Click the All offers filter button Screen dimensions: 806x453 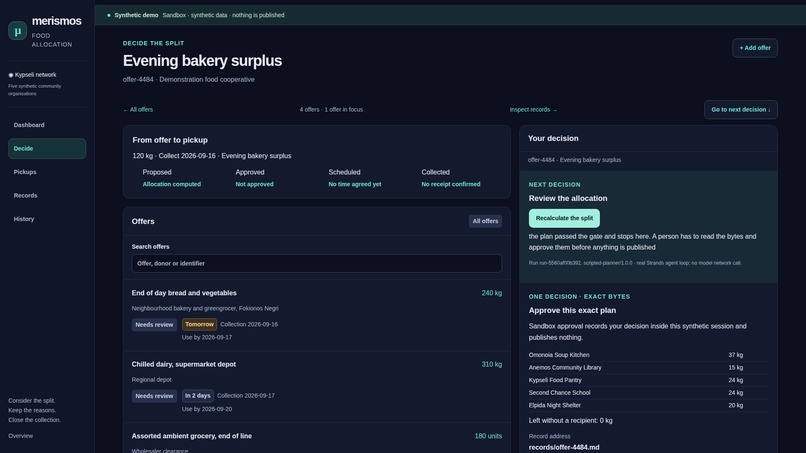pyautogui.click(x=485, y=221)
